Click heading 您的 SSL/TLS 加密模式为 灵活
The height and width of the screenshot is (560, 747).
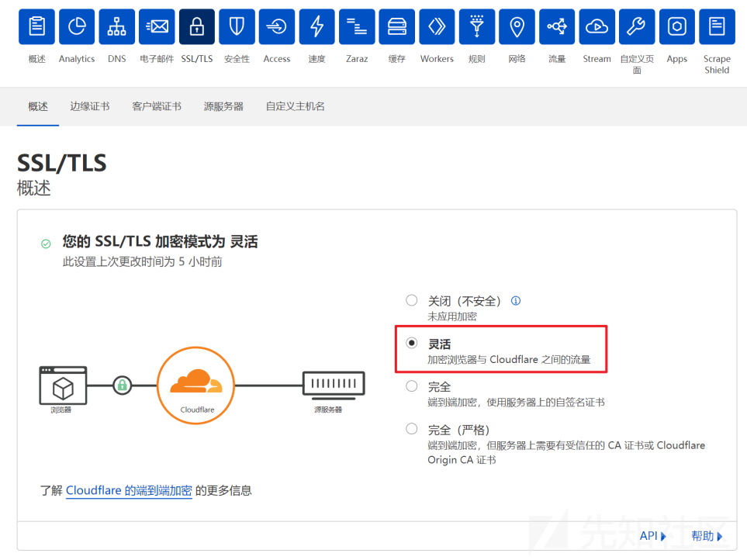[160, 241]
